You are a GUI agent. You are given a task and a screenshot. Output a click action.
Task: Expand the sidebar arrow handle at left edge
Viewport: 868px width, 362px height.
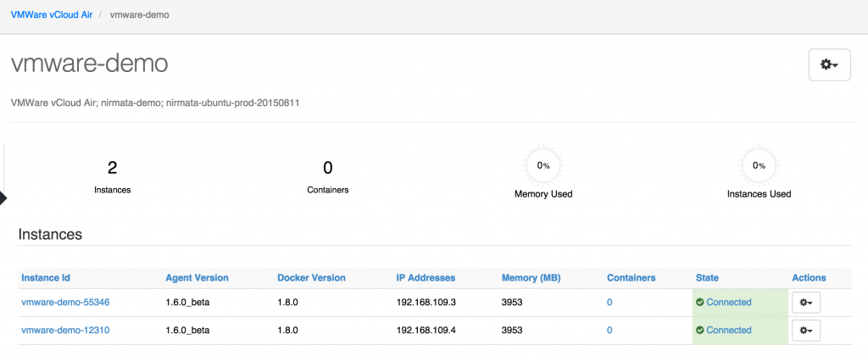tap(3, 197)
